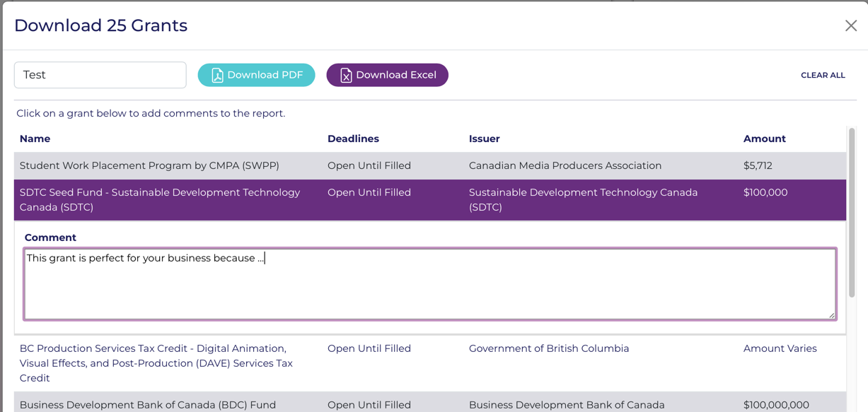Grab the comment box resize handle
Screen dimensions: 868x412
pos(831,314)
